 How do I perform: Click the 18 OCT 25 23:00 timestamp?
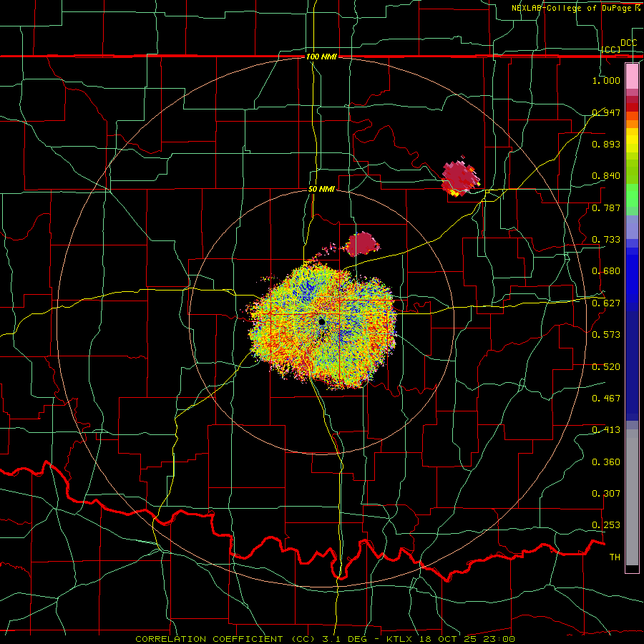[467, 639]
